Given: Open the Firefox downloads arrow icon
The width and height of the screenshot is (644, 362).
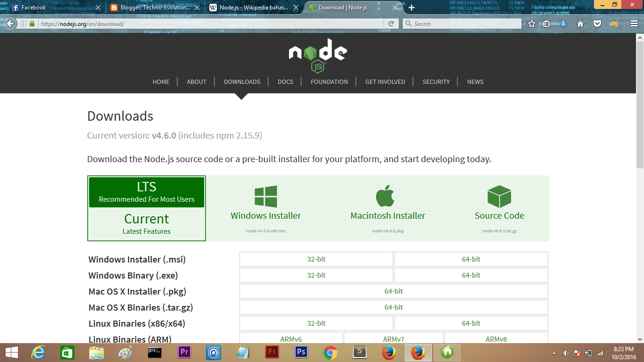Looking at the screenshot, I should 563,24.
